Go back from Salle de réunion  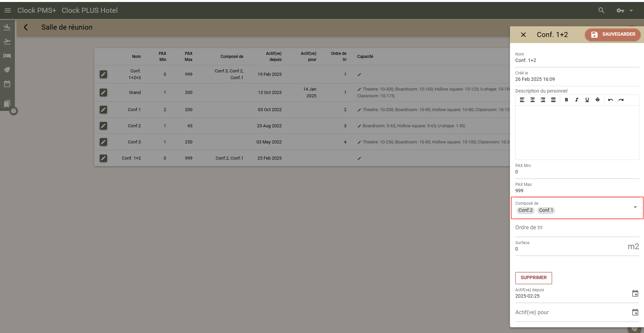point(26,27)
